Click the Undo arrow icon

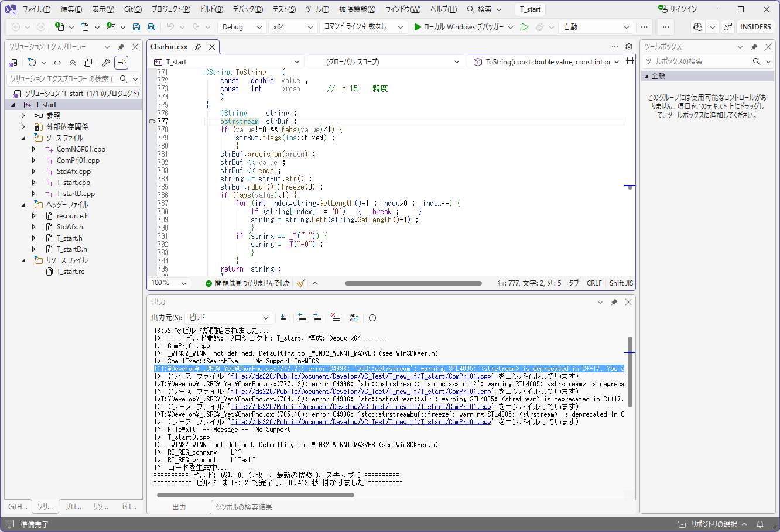coord(170,27)
